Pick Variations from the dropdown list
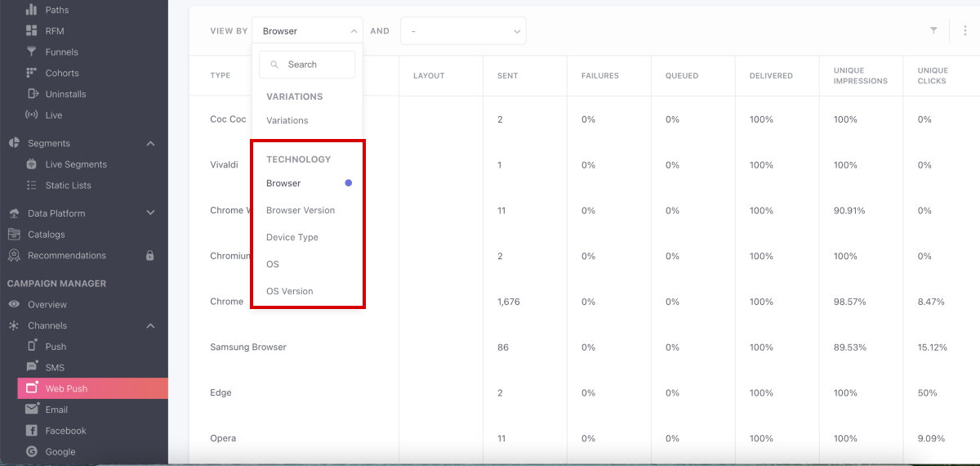Viewport: 980px width, 466px height. (287, 120)
